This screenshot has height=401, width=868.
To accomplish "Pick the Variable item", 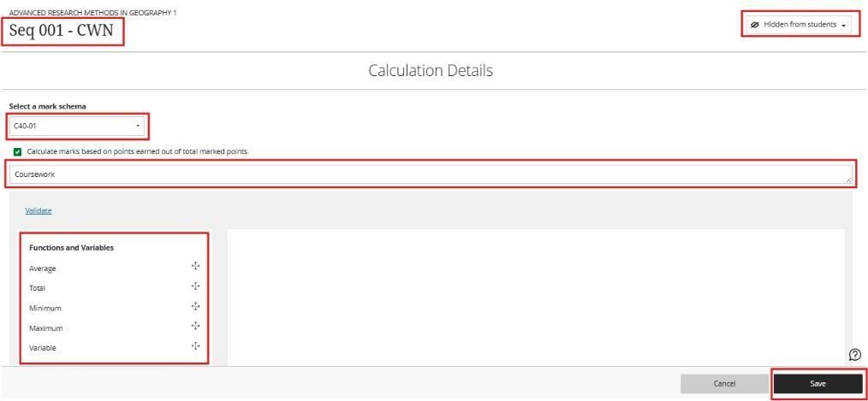I will (43, 348).
